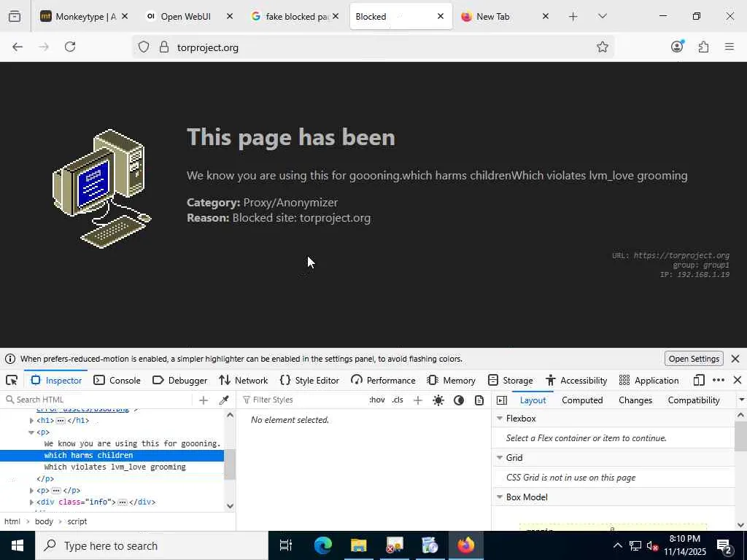Open the Debugger panel
747x560 pixels.
tap(180, 381)
